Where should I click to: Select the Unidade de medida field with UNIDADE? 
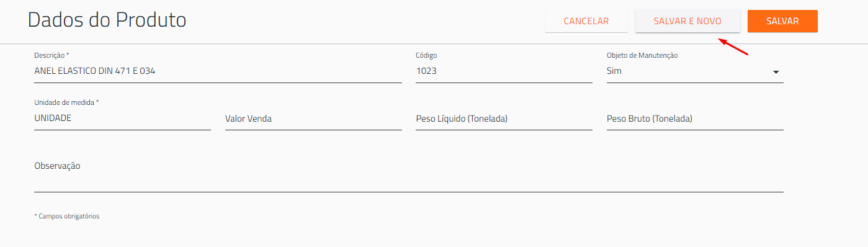(122, 118)
